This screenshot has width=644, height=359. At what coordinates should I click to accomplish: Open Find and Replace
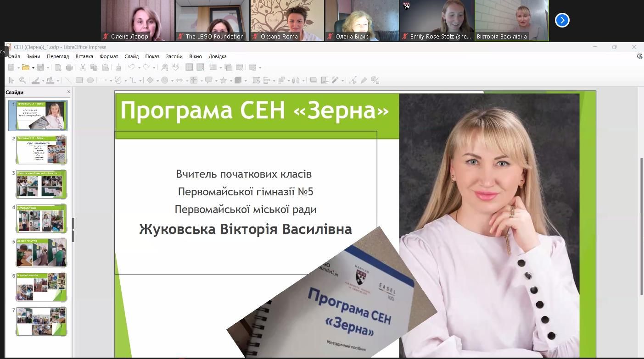164,67
